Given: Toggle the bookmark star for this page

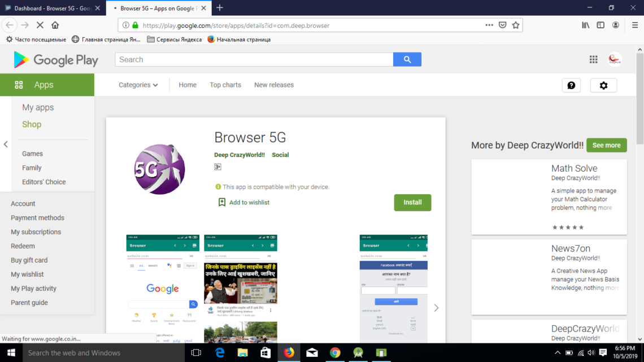Looking at the screenshot, I should (516, 25).
